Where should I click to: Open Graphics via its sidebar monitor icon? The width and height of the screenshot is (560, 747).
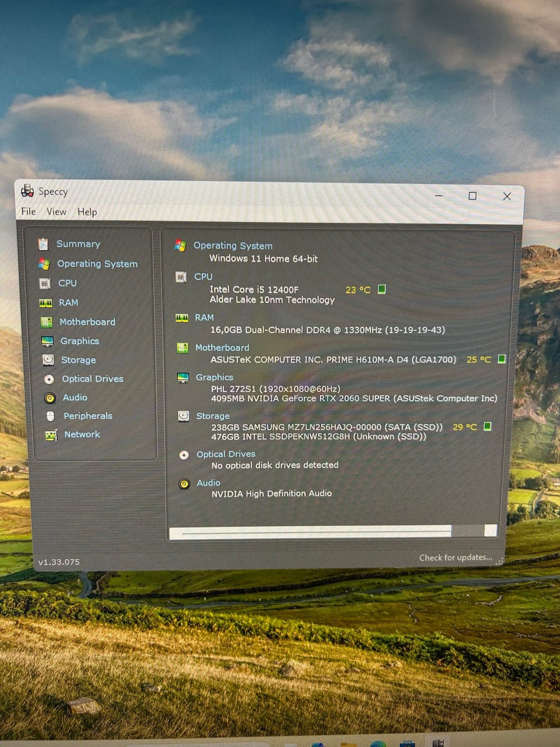pos(47,341)
